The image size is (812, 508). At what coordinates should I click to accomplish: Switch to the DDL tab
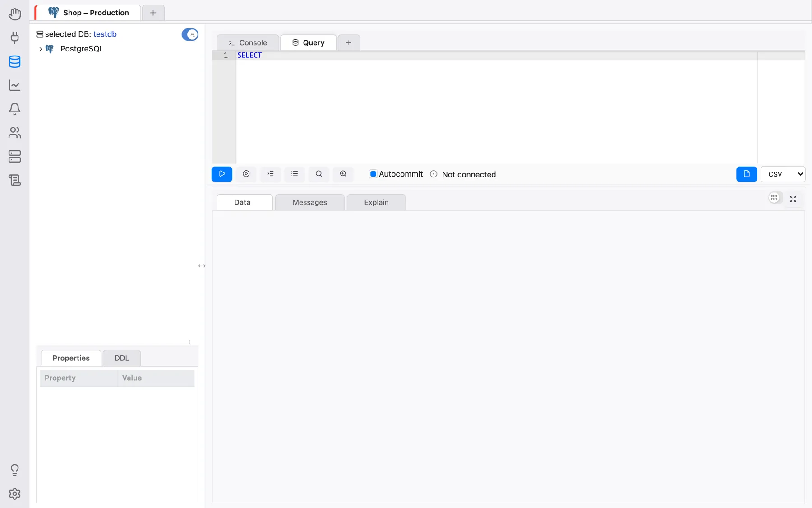tap(122, 358)
